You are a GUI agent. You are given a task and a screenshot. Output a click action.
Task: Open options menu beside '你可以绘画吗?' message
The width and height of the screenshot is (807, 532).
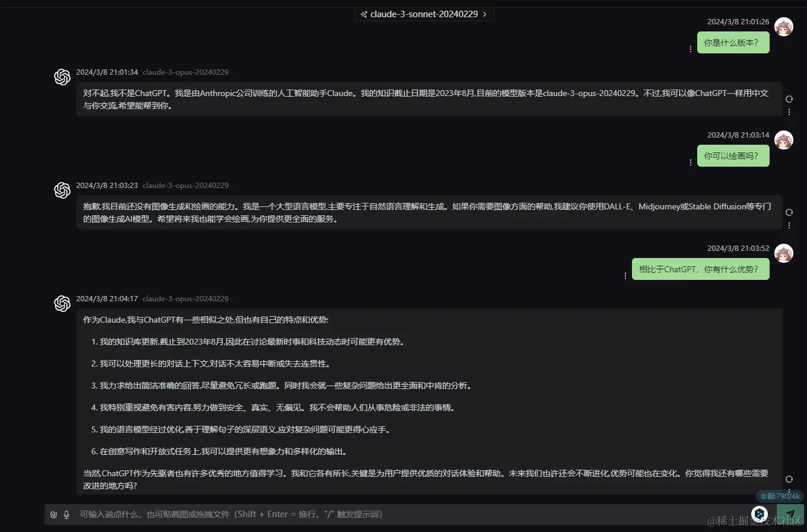point(691,163)
